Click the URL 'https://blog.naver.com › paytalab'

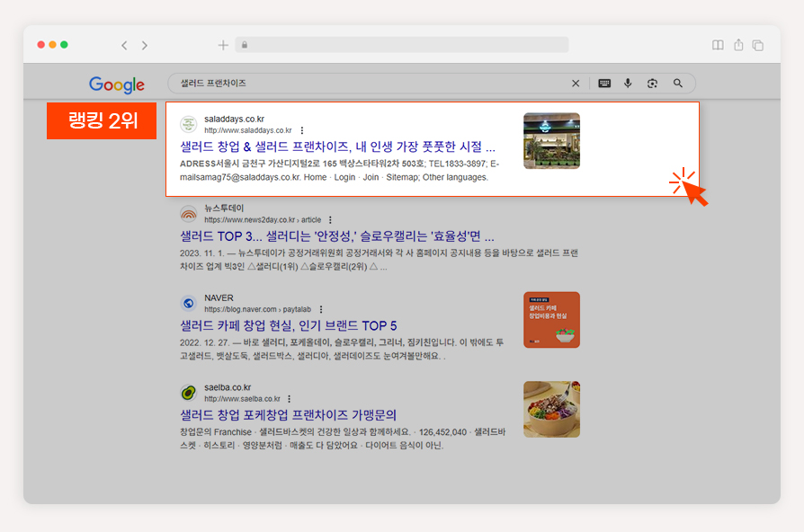click(x=257, y=309)
